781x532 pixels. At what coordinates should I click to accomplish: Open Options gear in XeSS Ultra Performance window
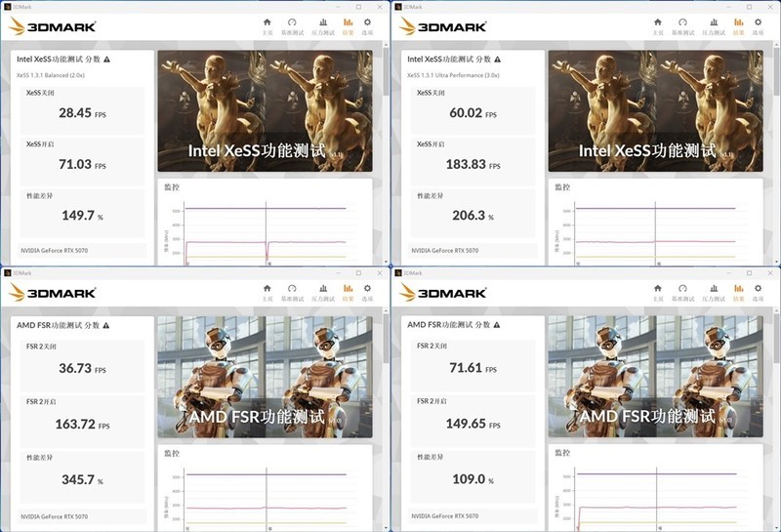click(758, 22)
